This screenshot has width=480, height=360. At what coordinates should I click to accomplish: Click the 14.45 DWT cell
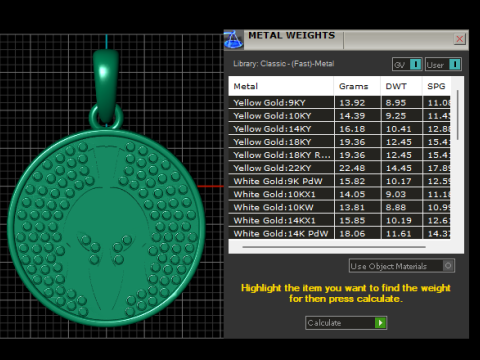[401, 168]
